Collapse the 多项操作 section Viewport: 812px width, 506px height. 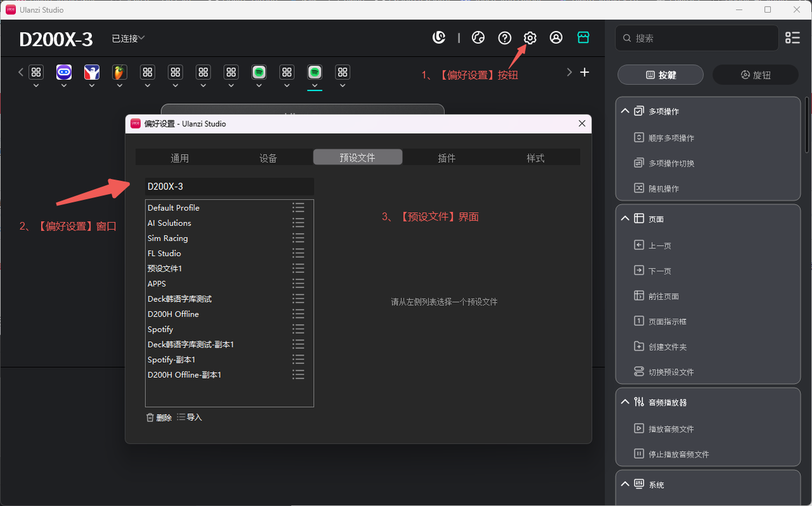625,111
